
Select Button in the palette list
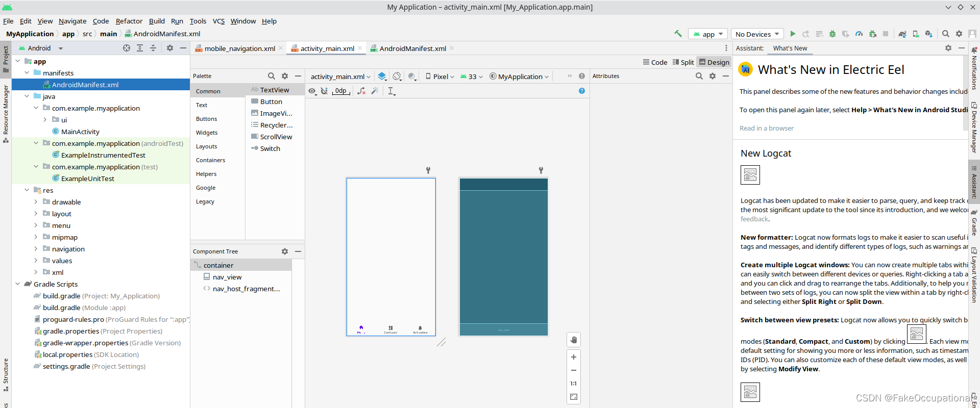271,101
